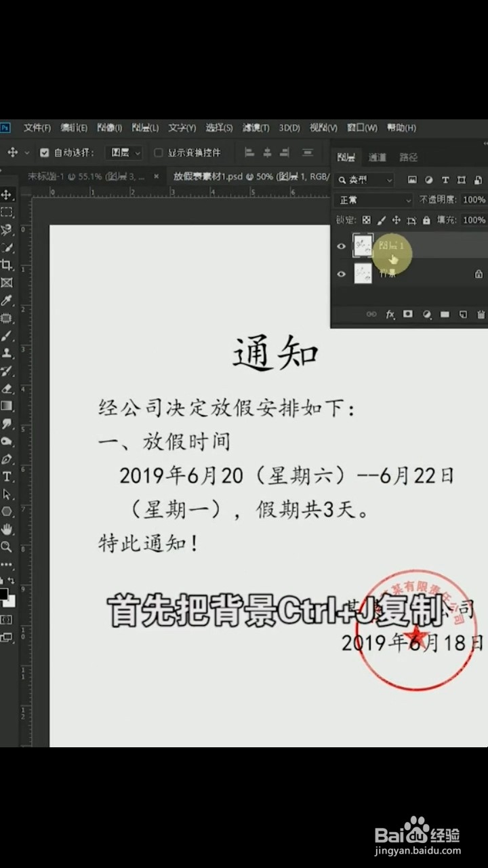Select the Polygon shape tool
The width and height of the screenshot is (488, 868).
click(7, 512)
